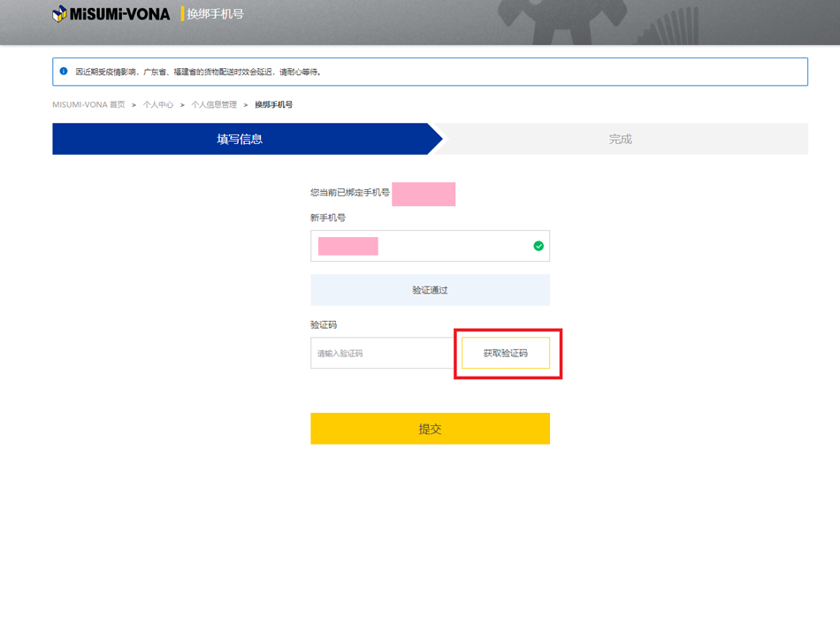Image resolution: width=840 pixels, height=626 pixels.
Task: Click the 验证通过 slider verification bar
Action: pyautogui.click(x=430, y=290)
